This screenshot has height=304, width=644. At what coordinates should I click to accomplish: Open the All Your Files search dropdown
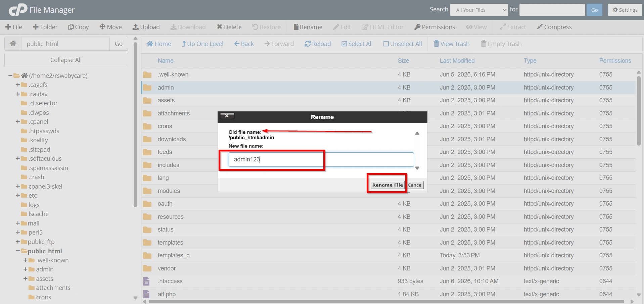pyautogui.click(x=479, y=10)
